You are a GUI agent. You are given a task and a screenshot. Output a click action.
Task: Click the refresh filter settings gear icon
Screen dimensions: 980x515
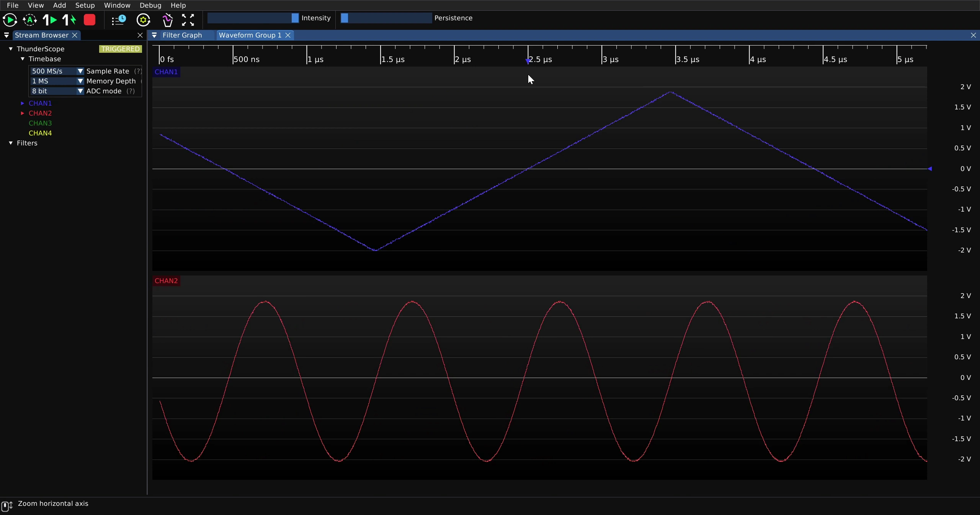(144, 20)
